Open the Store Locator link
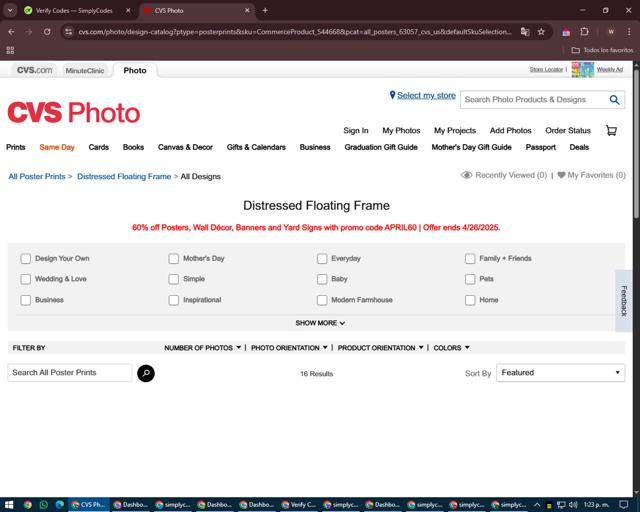The image size is (640, 512). click(546, 70)
